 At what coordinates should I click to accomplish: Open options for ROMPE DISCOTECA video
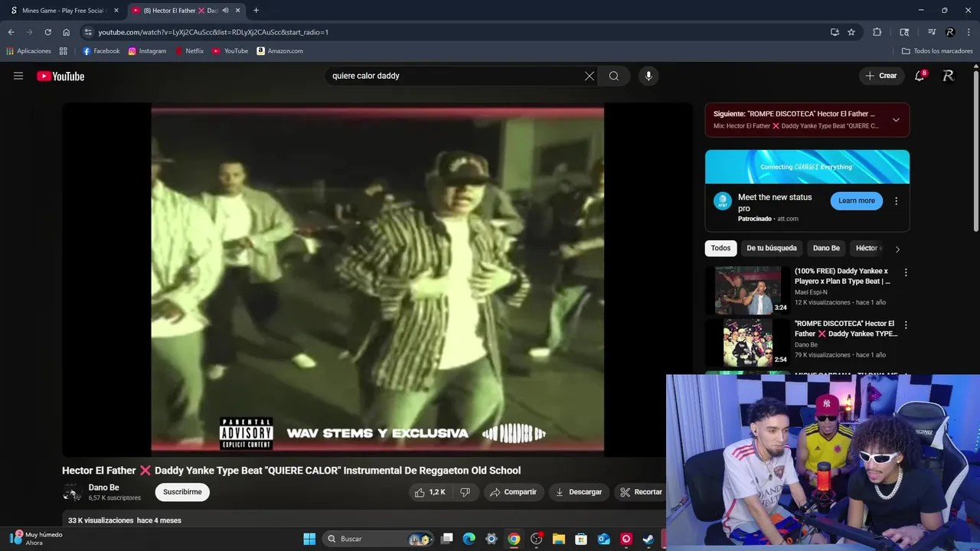pos(906,325)
